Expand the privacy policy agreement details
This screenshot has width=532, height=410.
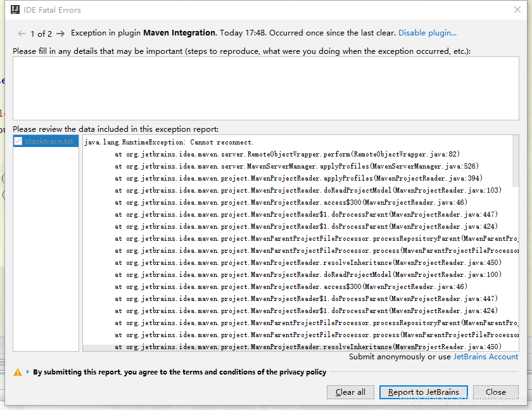tap(27, 373)
